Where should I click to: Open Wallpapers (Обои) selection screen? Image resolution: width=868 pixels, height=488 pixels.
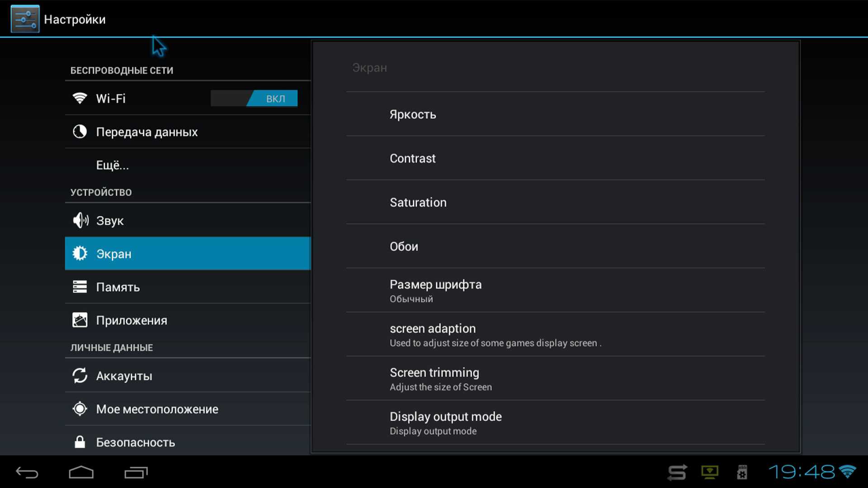[x=403, y=246]
